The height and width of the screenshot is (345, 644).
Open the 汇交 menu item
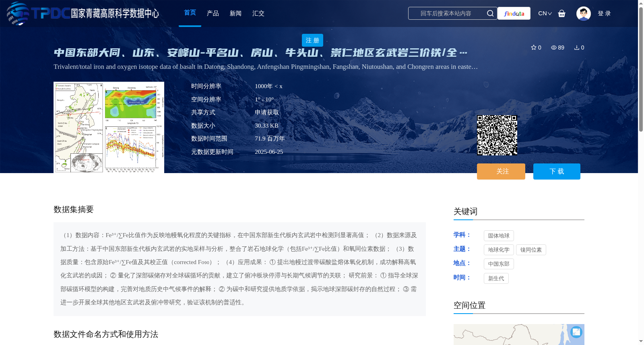(258, 13)
